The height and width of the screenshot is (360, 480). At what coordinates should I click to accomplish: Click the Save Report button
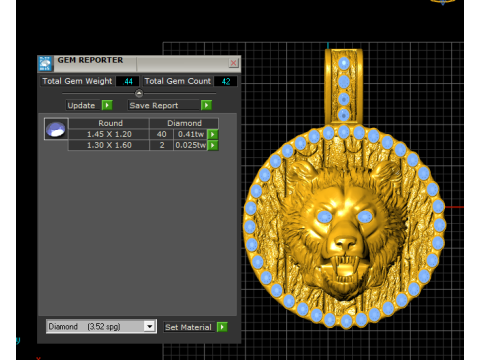(164, 105)
